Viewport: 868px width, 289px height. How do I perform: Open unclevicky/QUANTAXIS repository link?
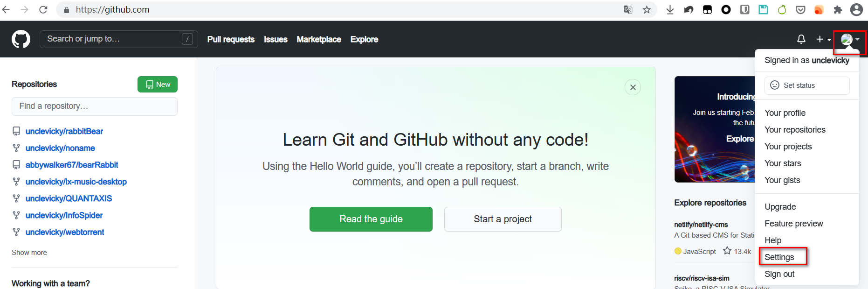pyautogui.click(x=69, y=198)
